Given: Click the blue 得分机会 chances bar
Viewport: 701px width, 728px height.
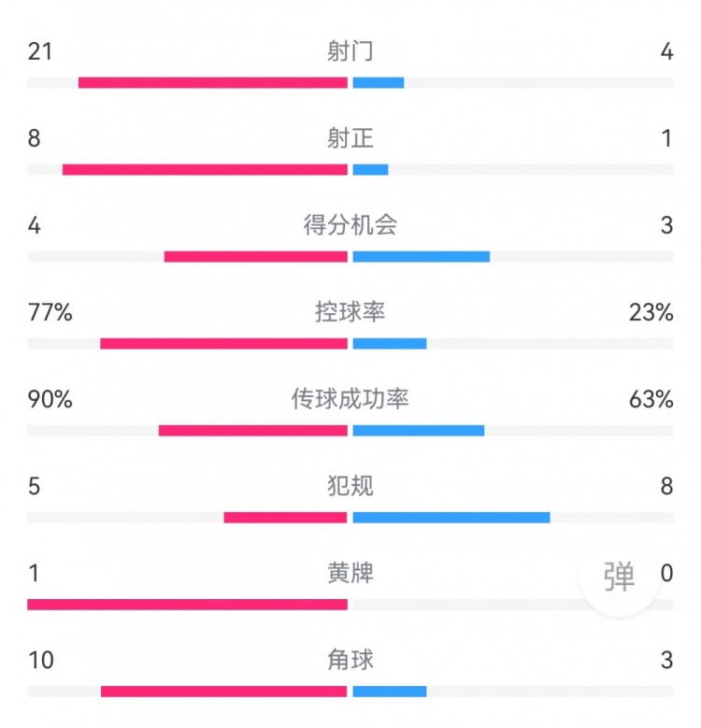Looking at the screenshot, I should (x=422, y=256).
